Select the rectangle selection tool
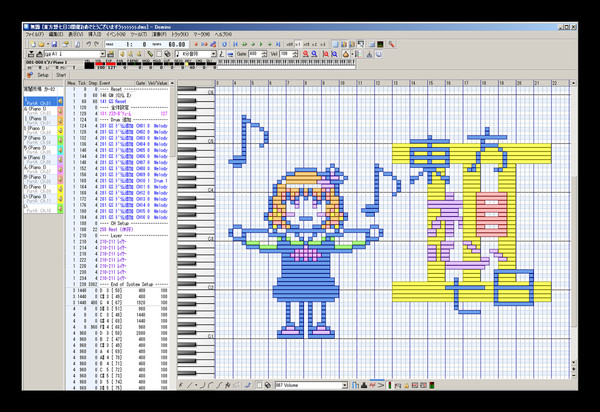Screen dimensions: 600x412 tap(159, 54)
